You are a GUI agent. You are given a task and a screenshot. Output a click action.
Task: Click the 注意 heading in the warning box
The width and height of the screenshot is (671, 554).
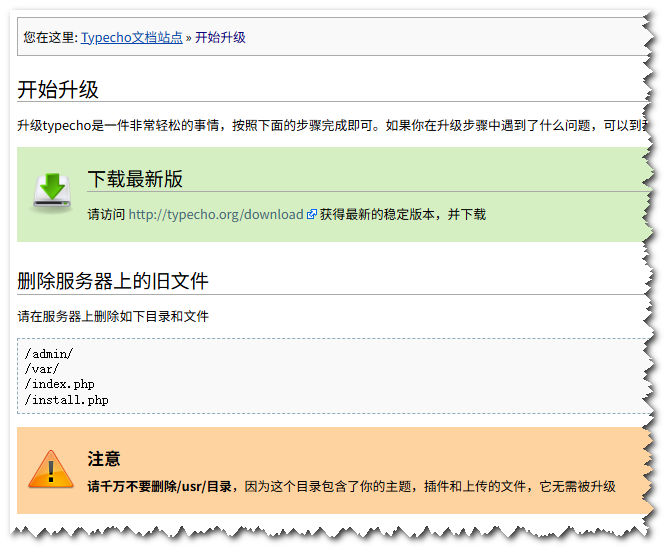pyautogui.click(x=104, y=459)
